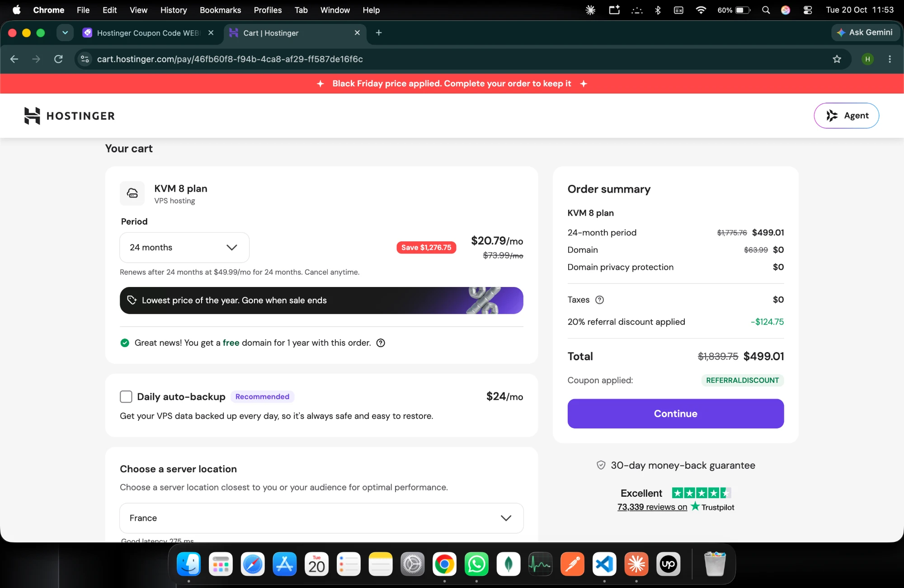This screenshot has width=904, height=588.
Task: Open Spotlight search in the menu bar
Action: [766, 10]
